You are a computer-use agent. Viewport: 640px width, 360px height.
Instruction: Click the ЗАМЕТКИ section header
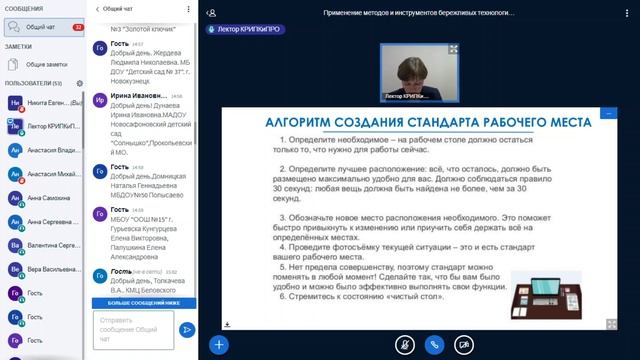pos(18,47)
